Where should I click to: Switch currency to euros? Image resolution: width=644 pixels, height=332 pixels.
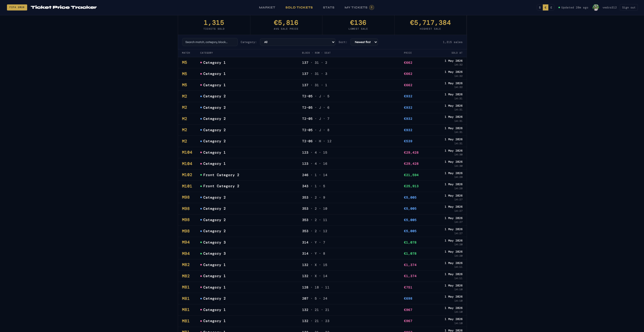pyautogui.click(x=545, y=8)
